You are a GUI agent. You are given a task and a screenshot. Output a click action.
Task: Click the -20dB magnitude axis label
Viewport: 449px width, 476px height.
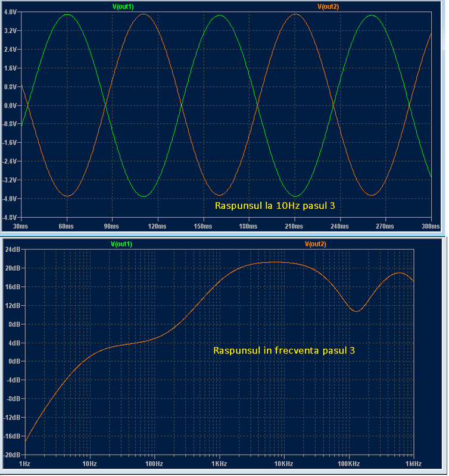click(x=12, y=455)
